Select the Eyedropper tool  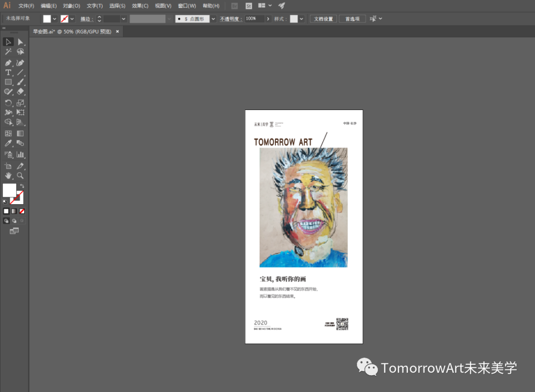(x=8, y=143)
